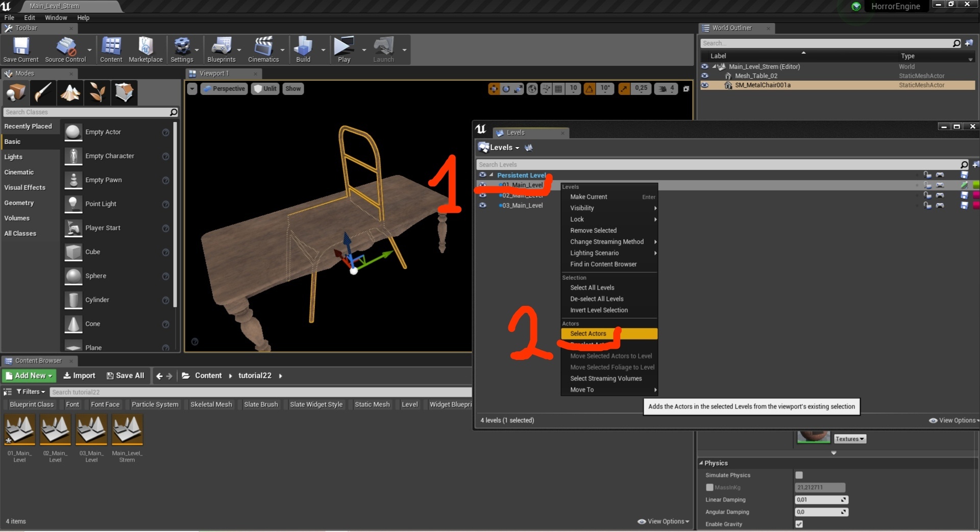Open the Levels dropdown menu
The height and width of the screenshot is (532, 980).
pyautogui.click(x=499, y=148)
